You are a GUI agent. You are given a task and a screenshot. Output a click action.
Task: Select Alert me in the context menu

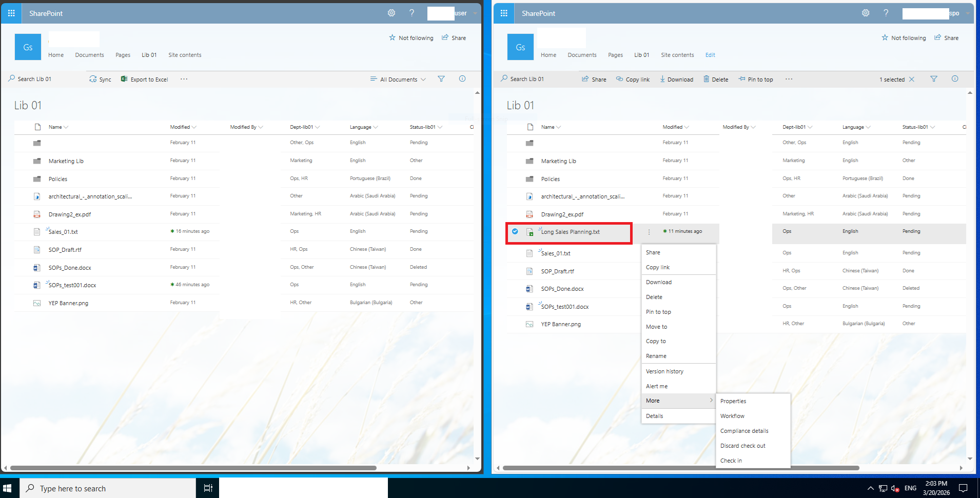pyautogui.click(x=678, y=386)
